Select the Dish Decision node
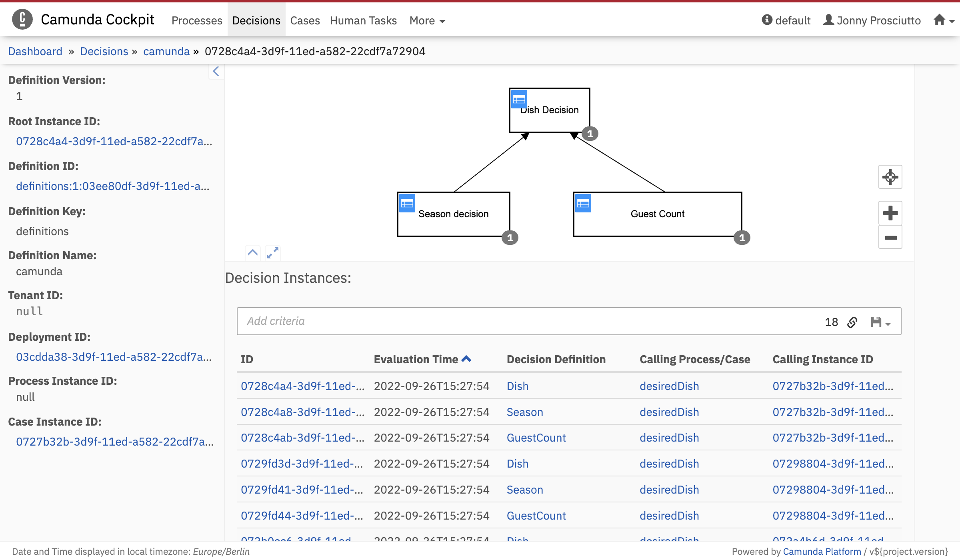960x560 pixels. tap(550, 110)
